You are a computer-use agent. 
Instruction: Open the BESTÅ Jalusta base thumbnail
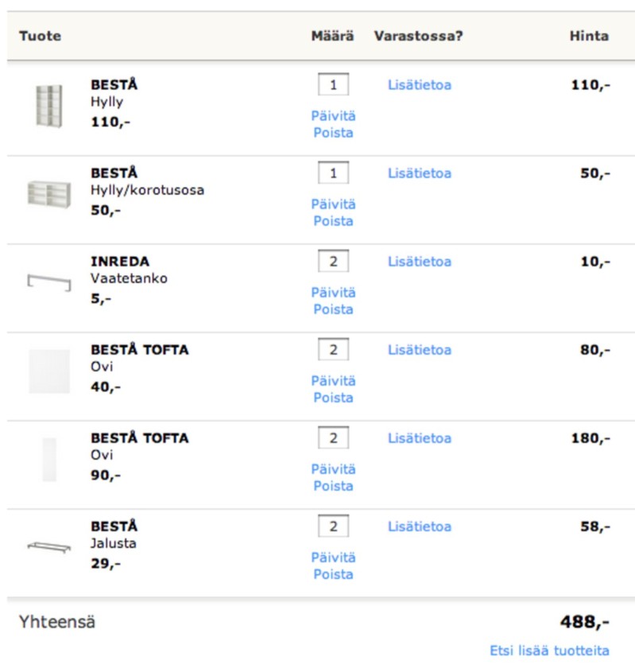click(49, 547)
